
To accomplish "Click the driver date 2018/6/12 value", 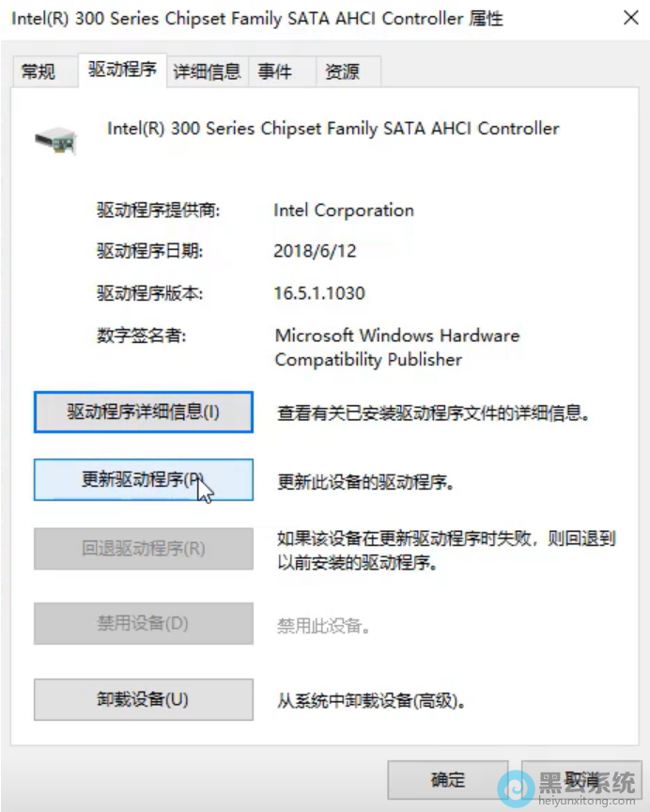I will click(x=315, y=251).
